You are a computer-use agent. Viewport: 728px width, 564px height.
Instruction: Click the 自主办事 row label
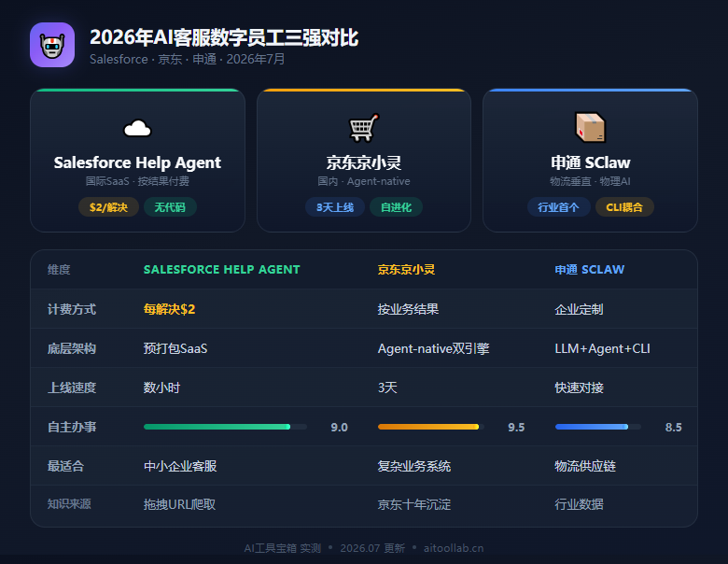pyautogui.click(x=72, y=427)
